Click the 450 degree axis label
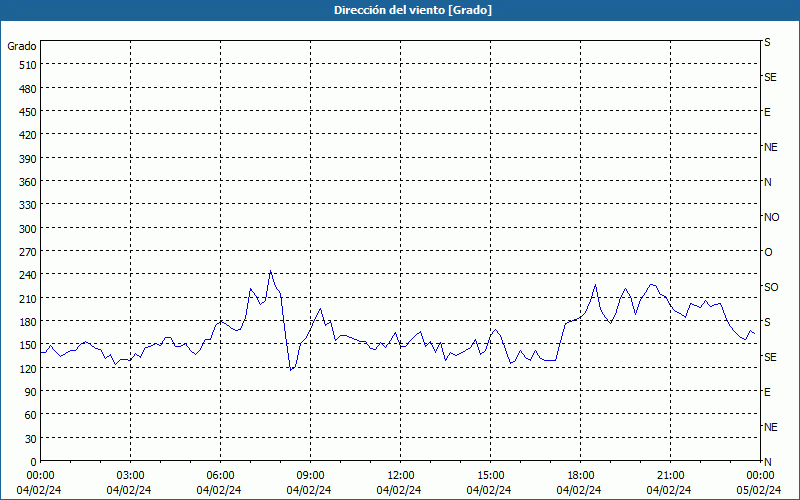This screenshot has width=800, height=500. point(28,112)
